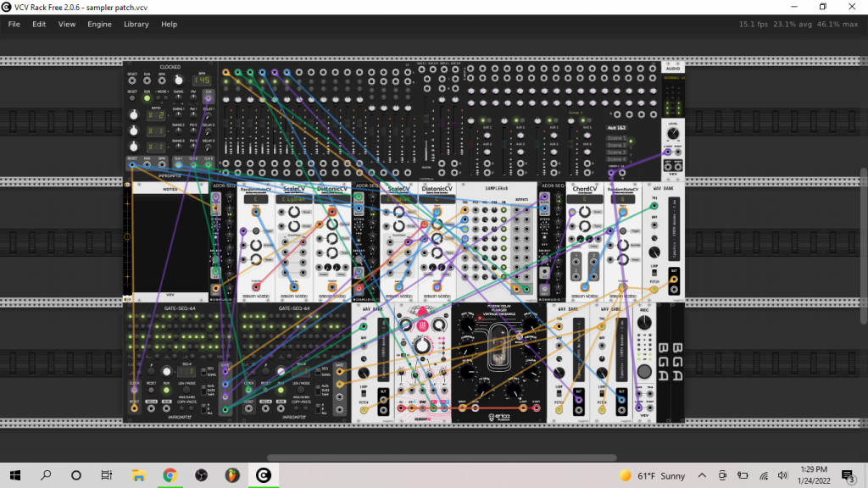Click the horizontal rack scrollbar
This screenshot has width=868, height=488.
442,457
